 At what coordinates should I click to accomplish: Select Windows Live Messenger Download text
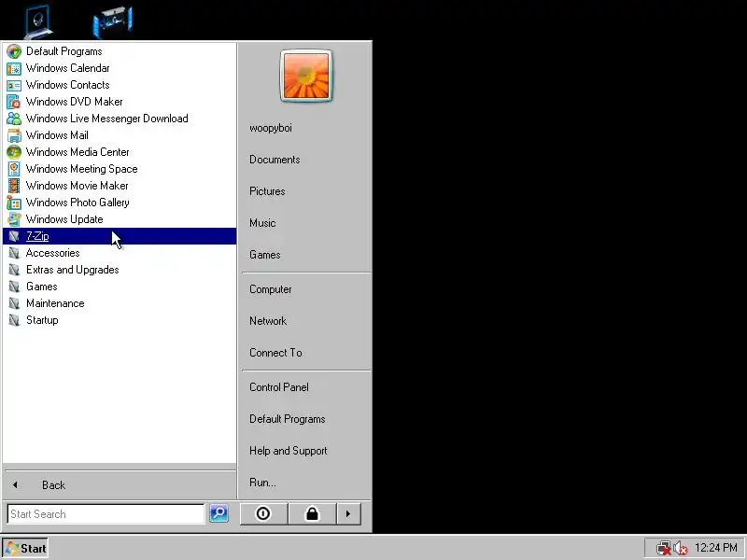107,119
